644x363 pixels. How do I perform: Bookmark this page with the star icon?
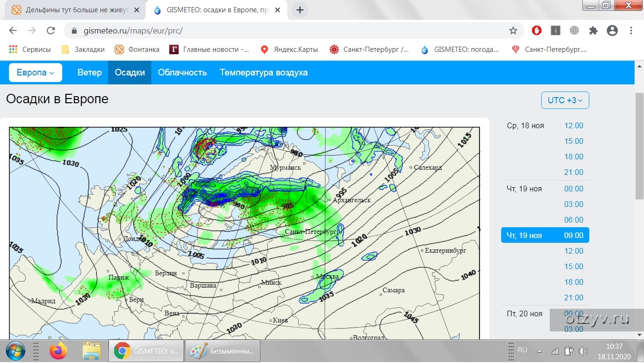pyautogui.click(x=513, y=31)
